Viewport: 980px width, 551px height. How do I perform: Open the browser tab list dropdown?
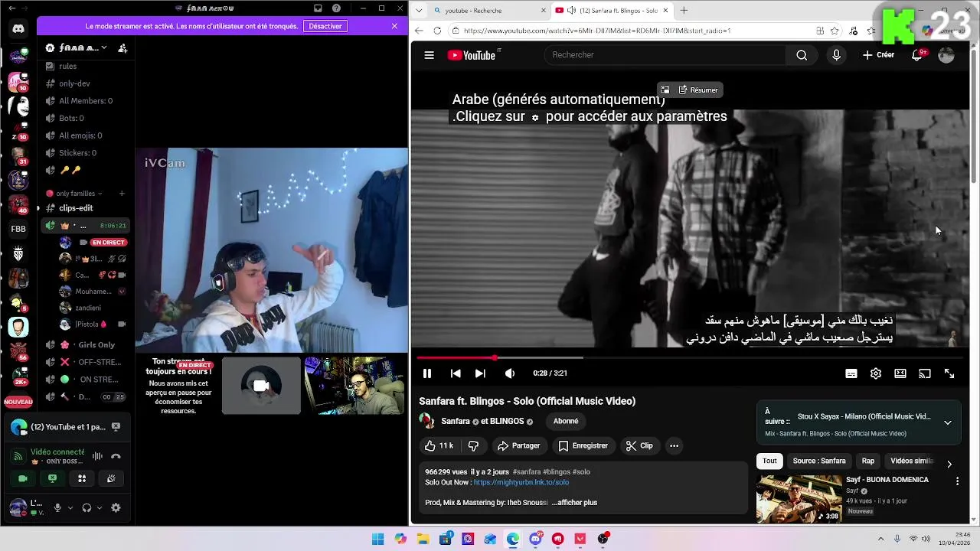[418, 11]
